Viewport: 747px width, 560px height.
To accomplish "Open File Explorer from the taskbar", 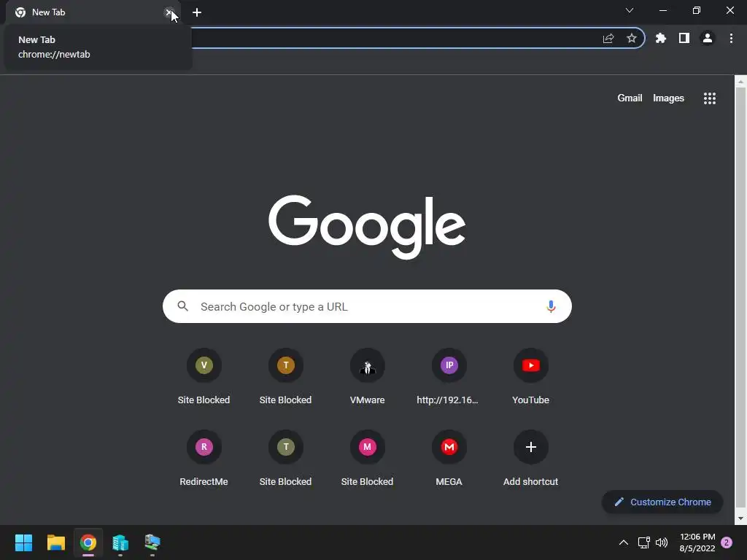I will (55, 542).
